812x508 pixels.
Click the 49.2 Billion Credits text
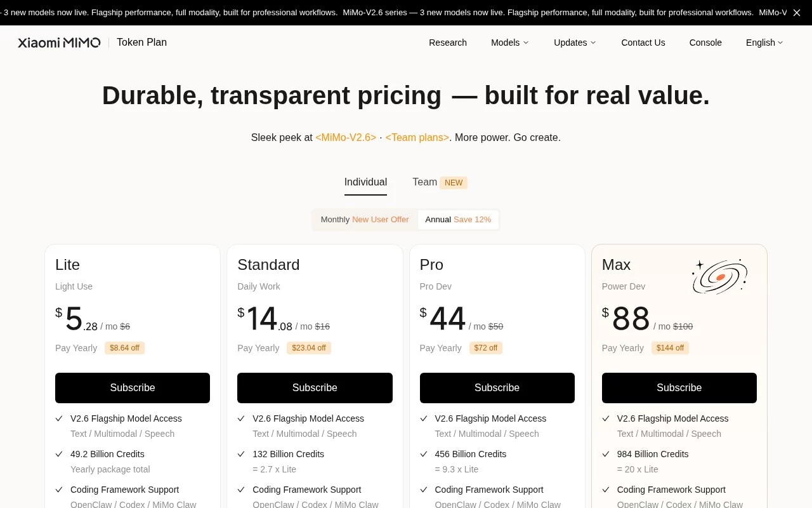107,454
